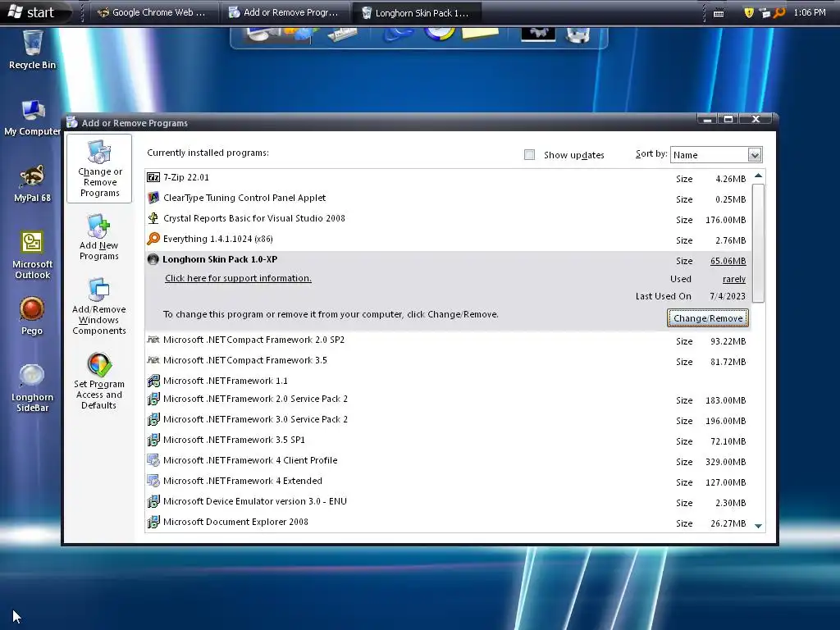Image resolution: width=840 pixels, height=630 pixels.
Task: Open Add/Remove Windows Components
Action: tap(99, 307)
